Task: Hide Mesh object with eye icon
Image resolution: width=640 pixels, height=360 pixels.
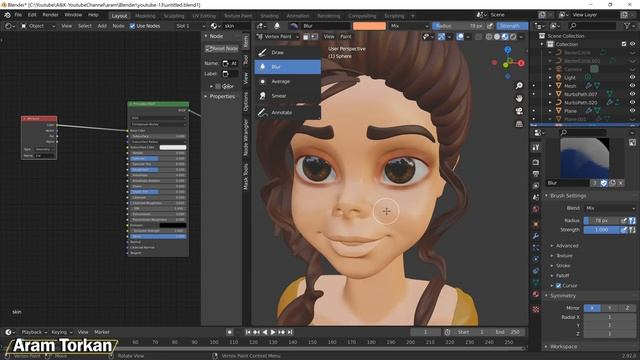Action: (x=632, y=86)
